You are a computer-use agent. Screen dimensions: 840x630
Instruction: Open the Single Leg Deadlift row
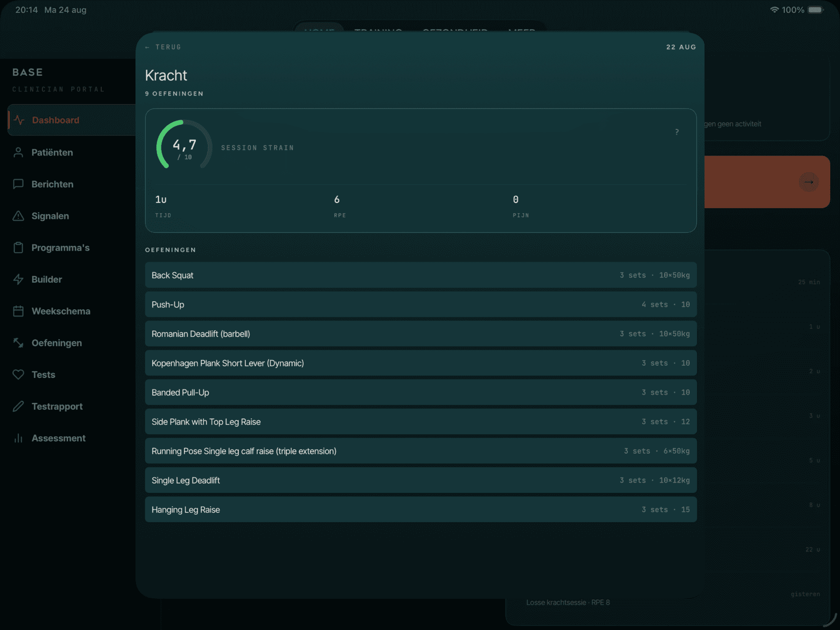point(421,480)
